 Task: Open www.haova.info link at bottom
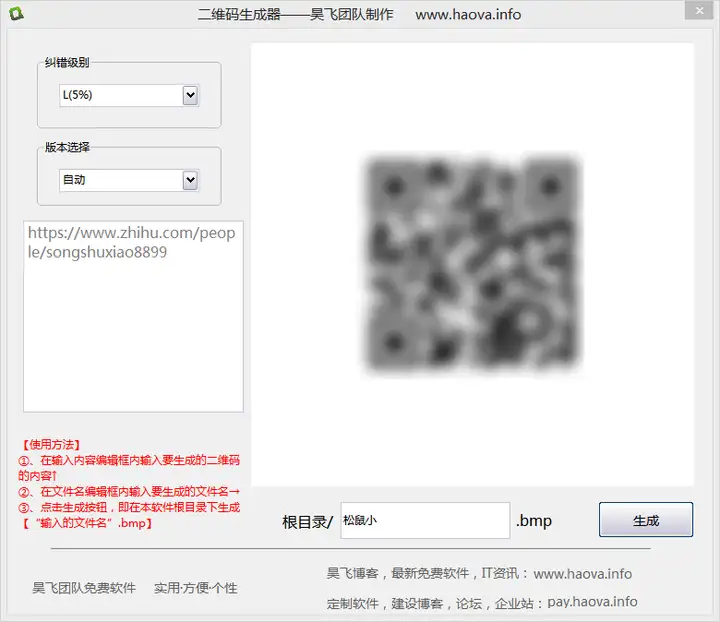point(583,574)
